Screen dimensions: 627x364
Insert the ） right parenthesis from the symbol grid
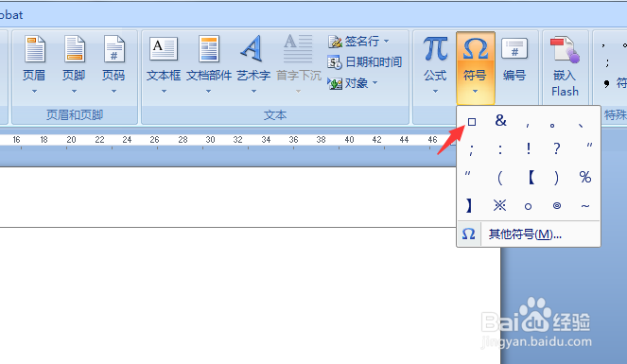556,178
